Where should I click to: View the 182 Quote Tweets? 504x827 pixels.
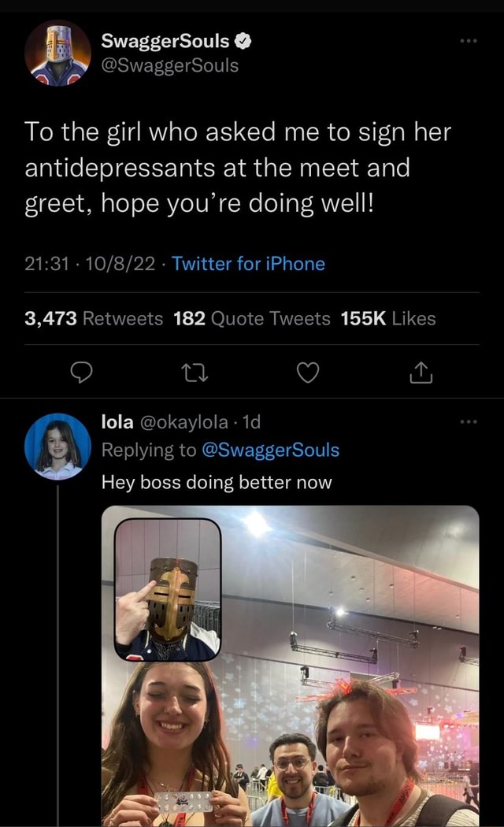(x=252, y=318)
